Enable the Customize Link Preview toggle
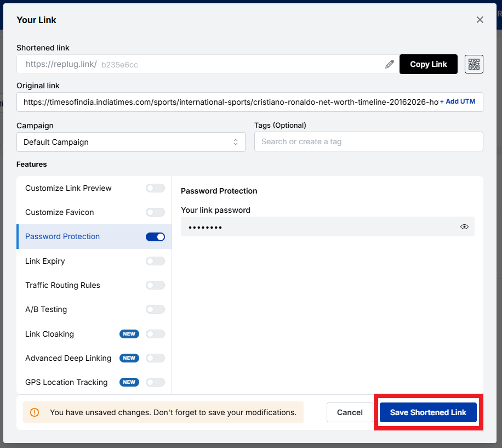 pyautogui.click(x=155, y=188)
